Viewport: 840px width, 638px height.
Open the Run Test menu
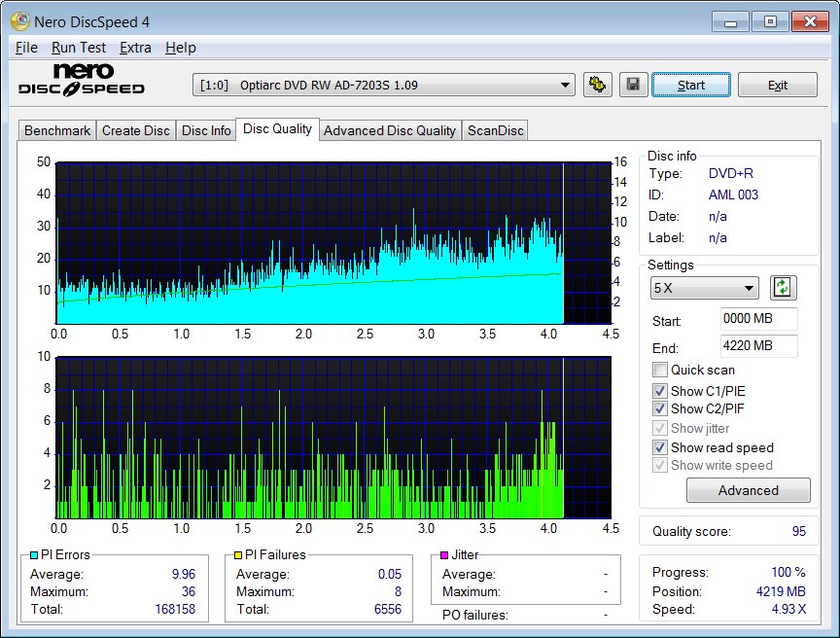(x=79, y=48)
